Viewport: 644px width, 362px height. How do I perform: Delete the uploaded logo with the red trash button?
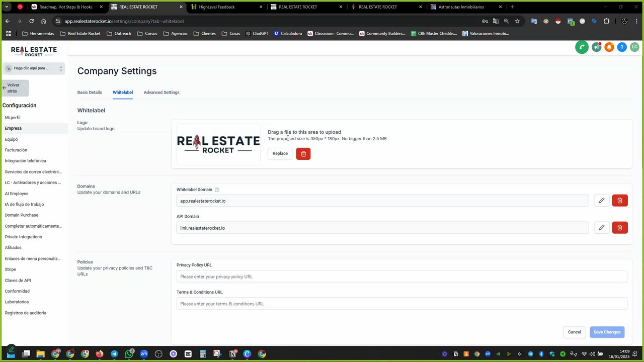pos(303,153)
